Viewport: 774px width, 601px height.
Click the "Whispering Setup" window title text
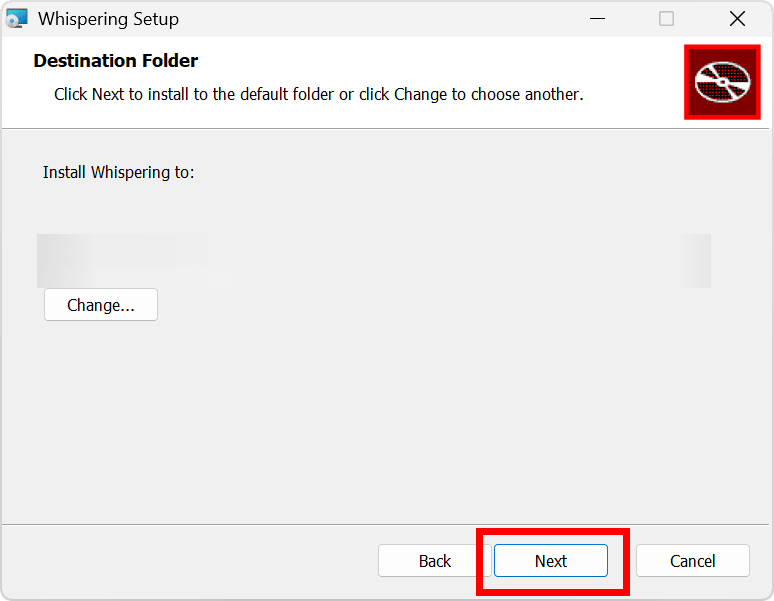coord(108,19)
